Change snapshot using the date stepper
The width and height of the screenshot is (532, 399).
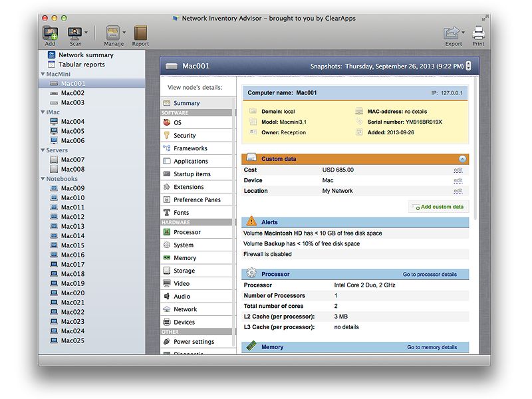(468, 66)
